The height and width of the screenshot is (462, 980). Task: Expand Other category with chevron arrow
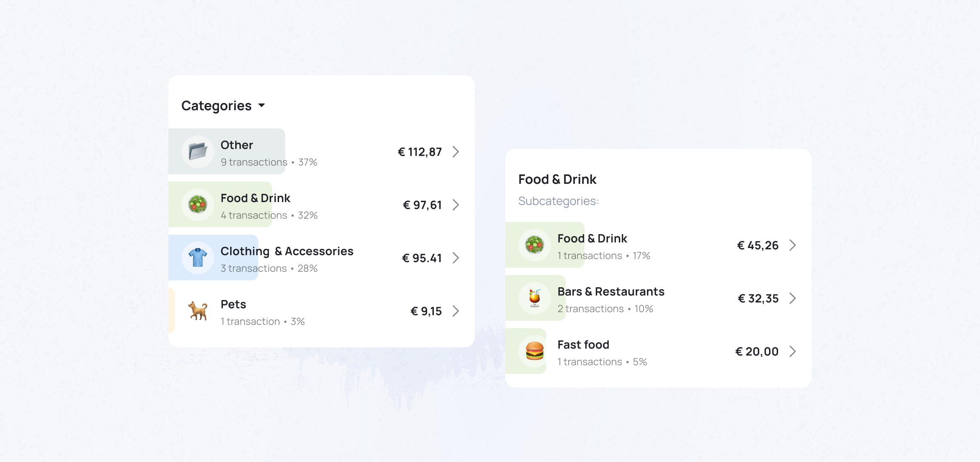coord(456,152)
